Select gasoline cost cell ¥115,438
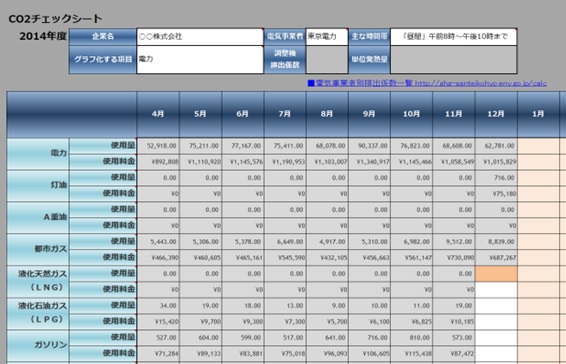 412,353
